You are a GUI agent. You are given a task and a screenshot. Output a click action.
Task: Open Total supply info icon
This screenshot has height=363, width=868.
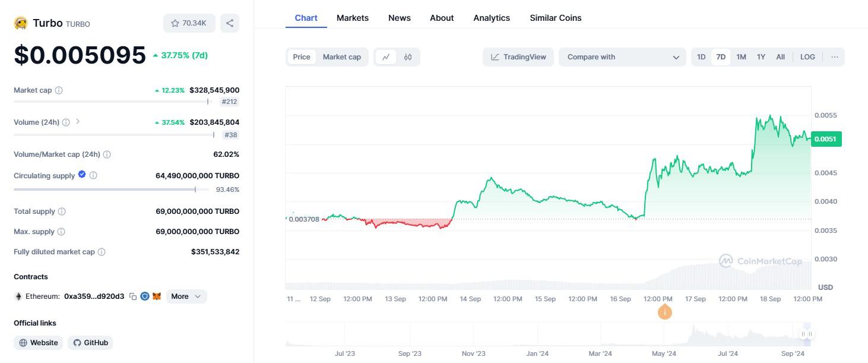[x=62, y=212]
